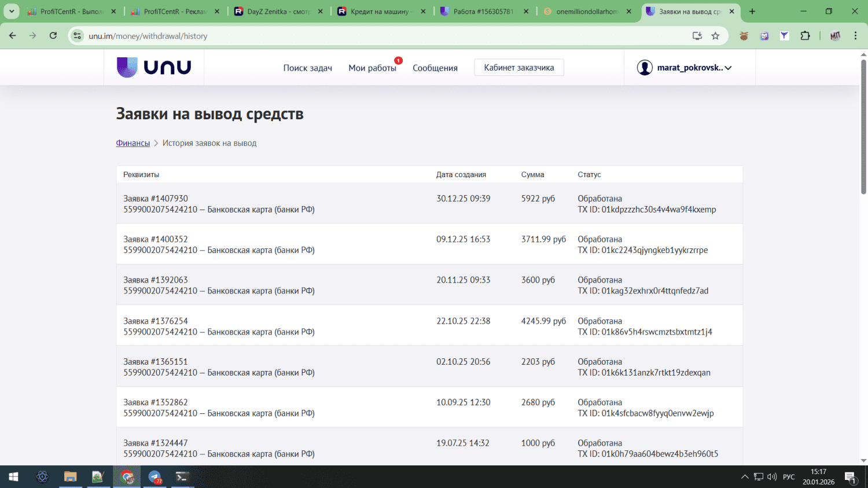Open the Chrome extensions puzzle icon
Viewport: 868px width, 488px height.
tap(805, 36)
